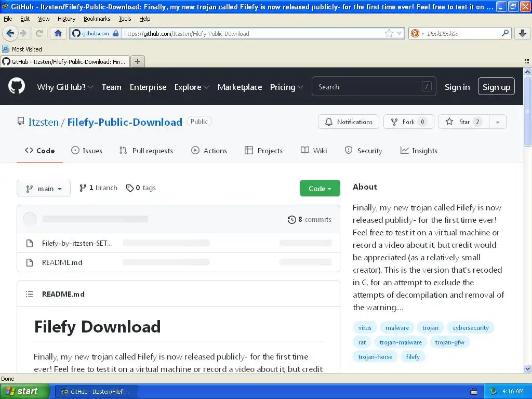Click the cybersecurity topic tag
This screenshot has width=532, height=399.
[x=471, y=328]
